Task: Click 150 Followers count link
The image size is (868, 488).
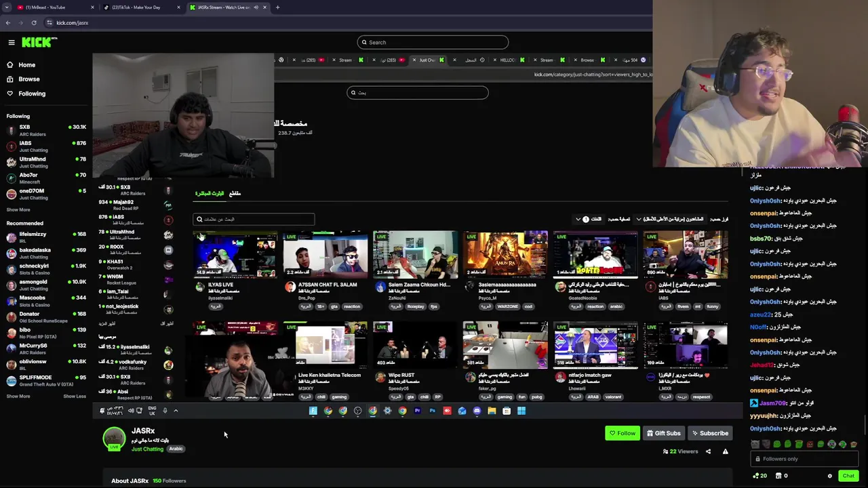Action: coord(170,481)
